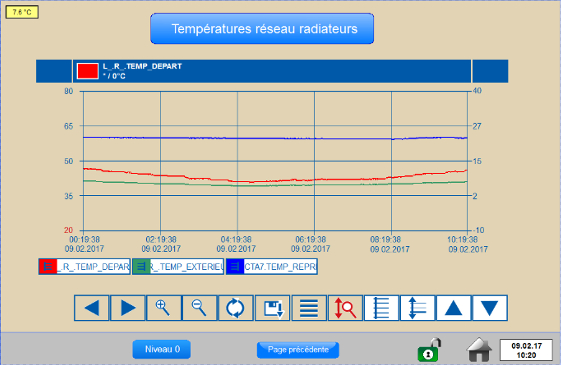Zoom out of the trend chart

200,308
